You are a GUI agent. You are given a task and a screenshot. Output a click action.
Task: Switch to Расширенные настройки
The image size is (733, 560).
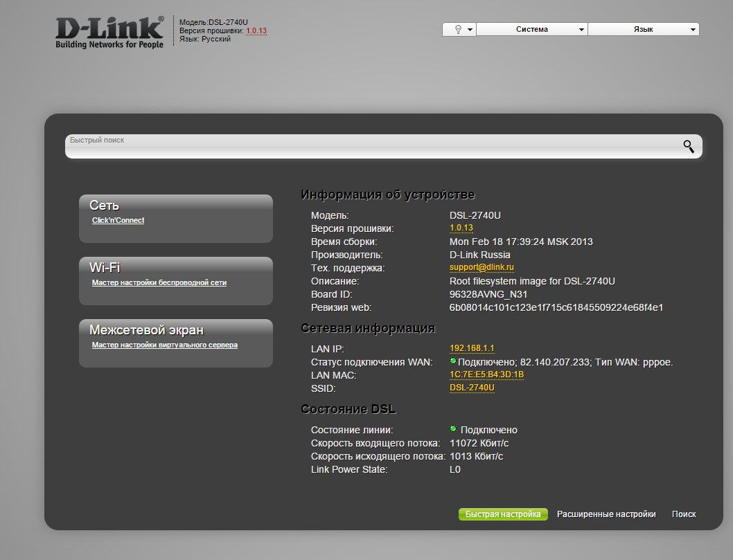pos(606,514)
